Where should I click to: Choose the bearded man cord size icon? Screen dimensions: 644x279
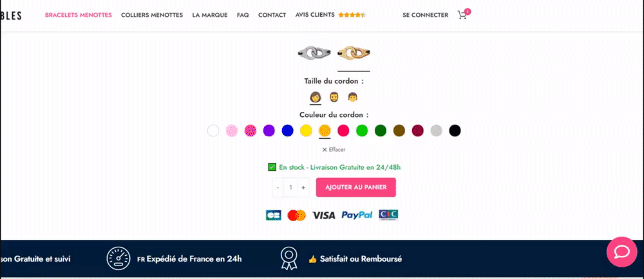pos(334,97)
